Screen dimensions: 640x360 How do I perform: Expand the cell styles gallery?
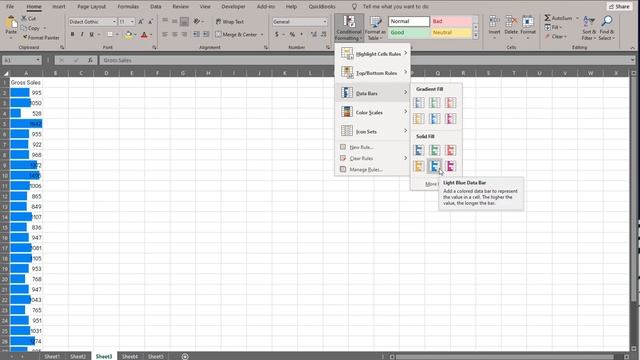pos(476,37)
